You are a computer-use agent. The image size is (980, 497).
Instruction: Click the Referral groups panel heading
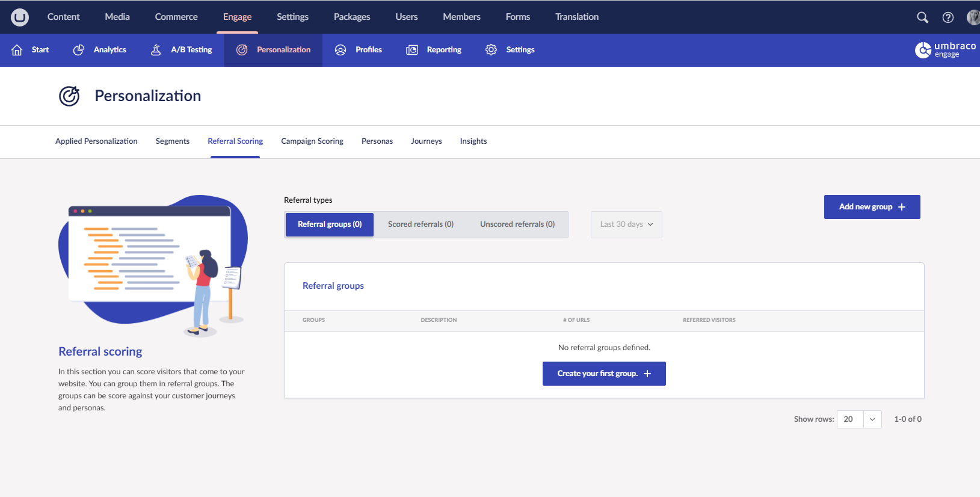click(x=333, y=286)
